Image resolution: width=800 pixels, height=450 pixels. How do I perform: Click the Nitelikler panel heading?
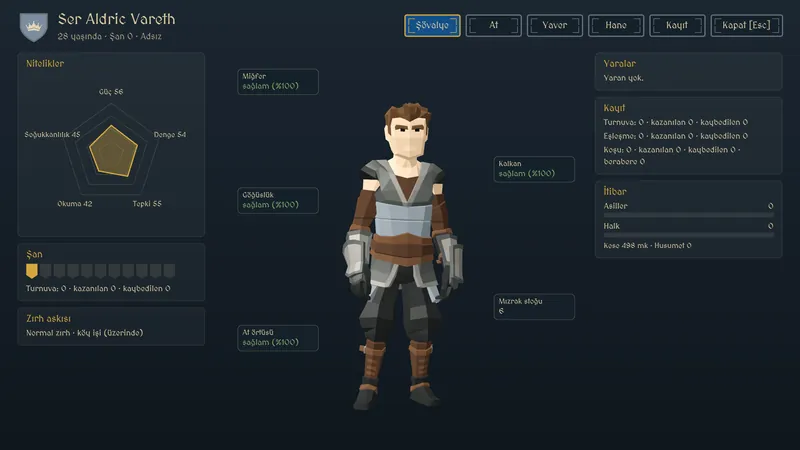click(45, 64)
